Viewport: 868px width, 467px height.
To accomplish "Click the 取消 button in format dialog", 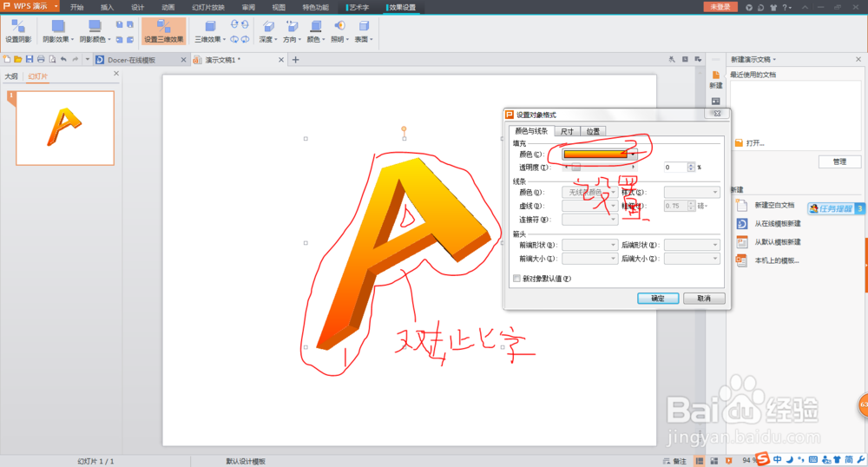I will point(704,299).
